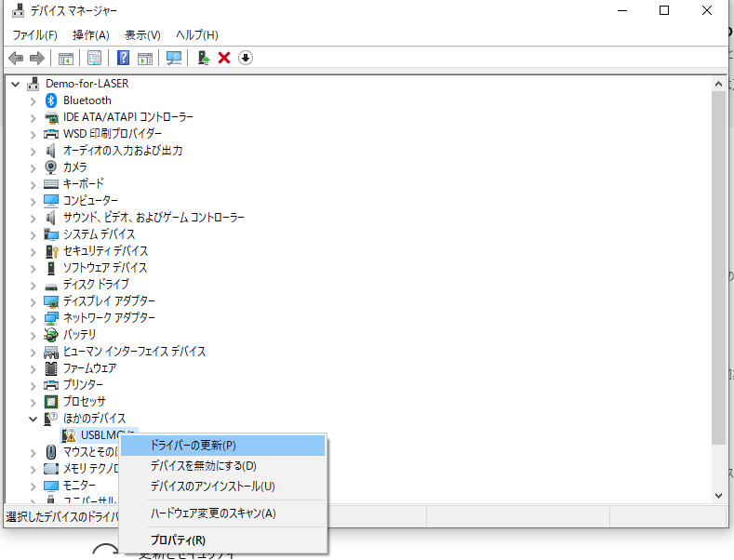Screen dimensions: 734x560
Task: Click the scan for hardware changes monitor icon
Action: pos(174,58)
